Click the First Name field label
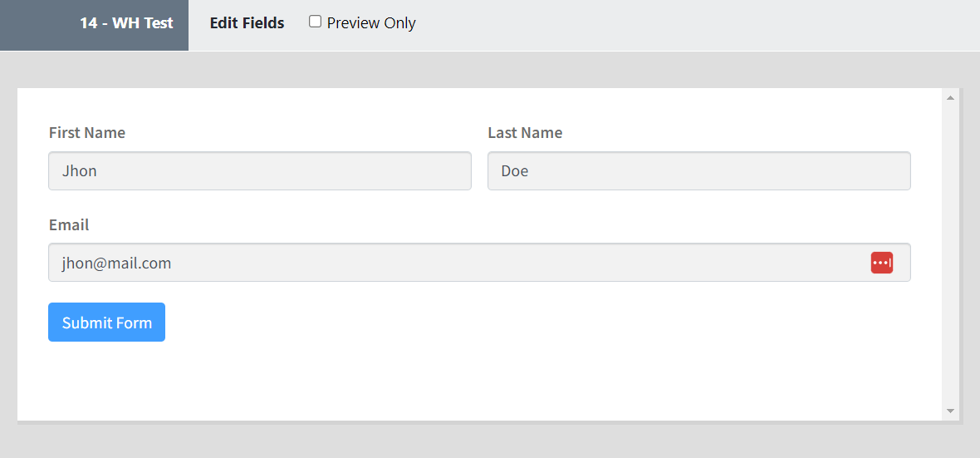This screenshot has width=980, height=458. (87, 133)
